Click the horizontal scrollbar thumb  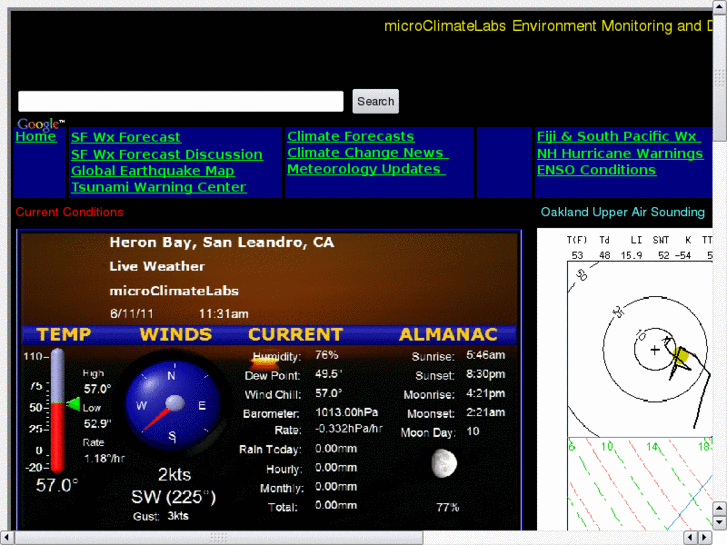click(x=219, y=538)
